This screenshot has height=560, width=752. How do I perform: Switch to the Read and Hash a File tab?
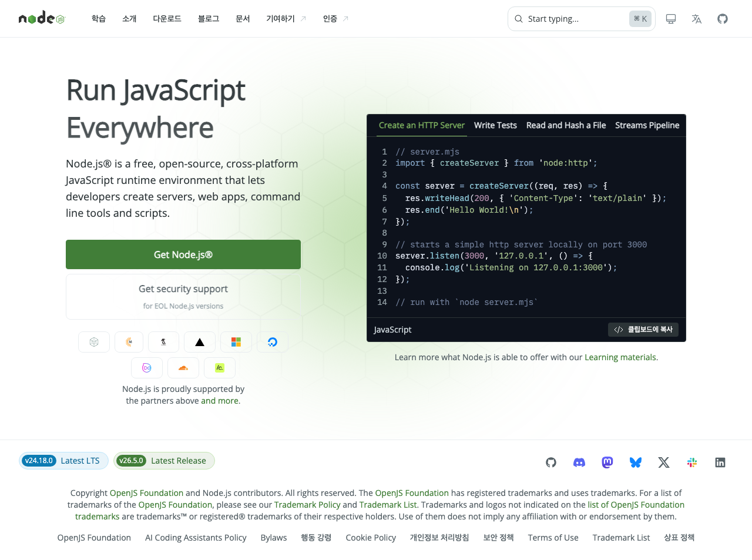pos(566,125)
